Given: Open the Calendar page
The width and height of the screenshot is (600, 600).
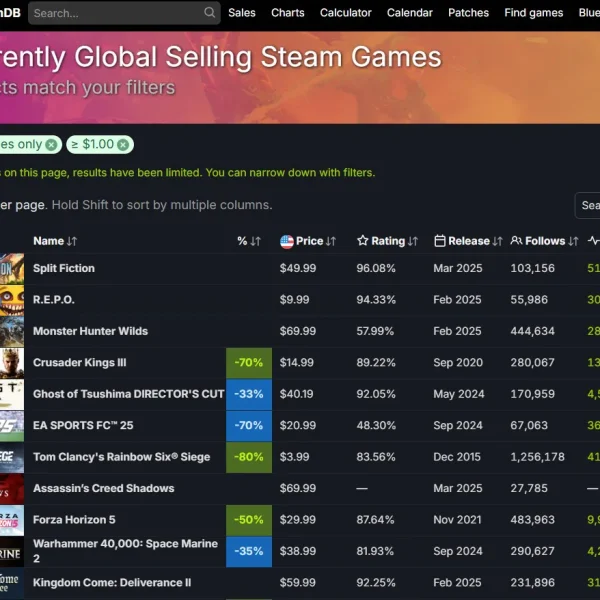Looking at the screenshot, I should click(409, 13).
